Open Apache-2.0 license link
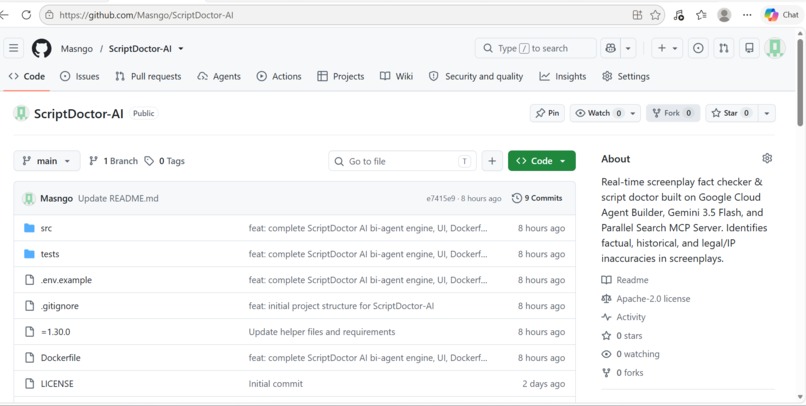Viewport: 806px width, 406px height. (646, 299)
